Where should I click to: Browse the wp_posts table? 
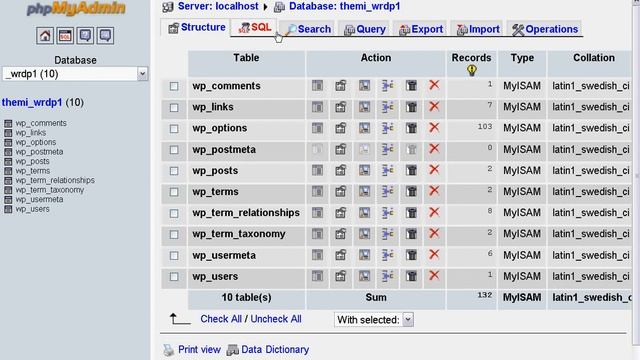click(317, 171)
